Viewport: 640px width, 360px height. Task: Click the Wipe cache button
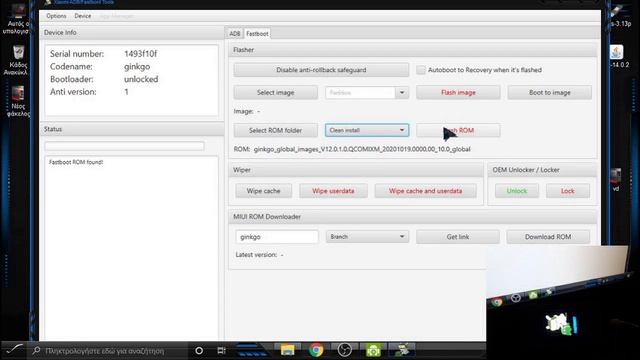pos(263,191)
